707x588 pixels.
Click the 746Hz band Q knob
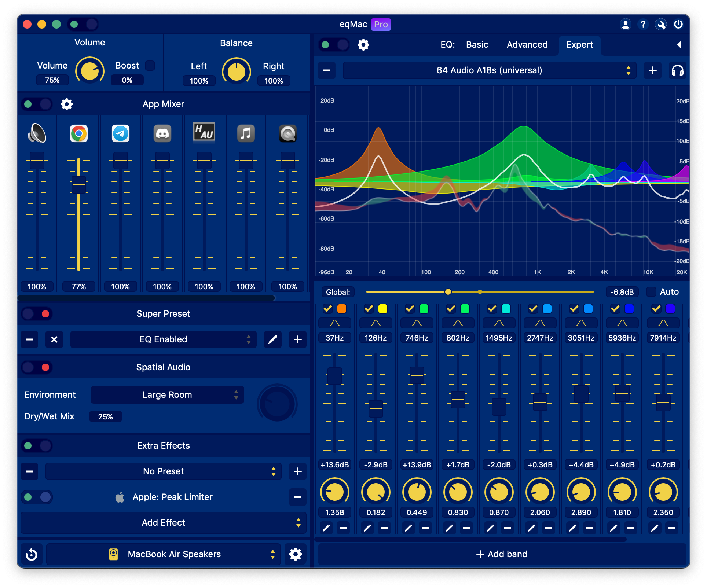pyautogui.click(x=417, y=492)
